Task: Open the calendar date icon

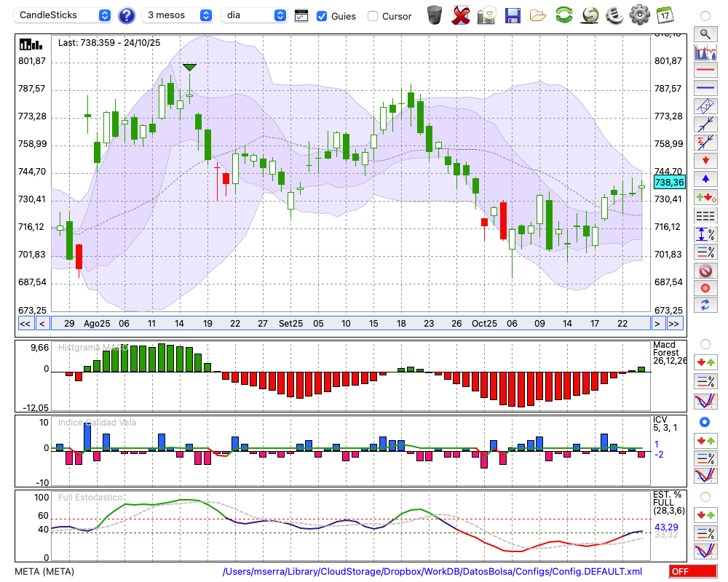Action: tap(664, 15)
